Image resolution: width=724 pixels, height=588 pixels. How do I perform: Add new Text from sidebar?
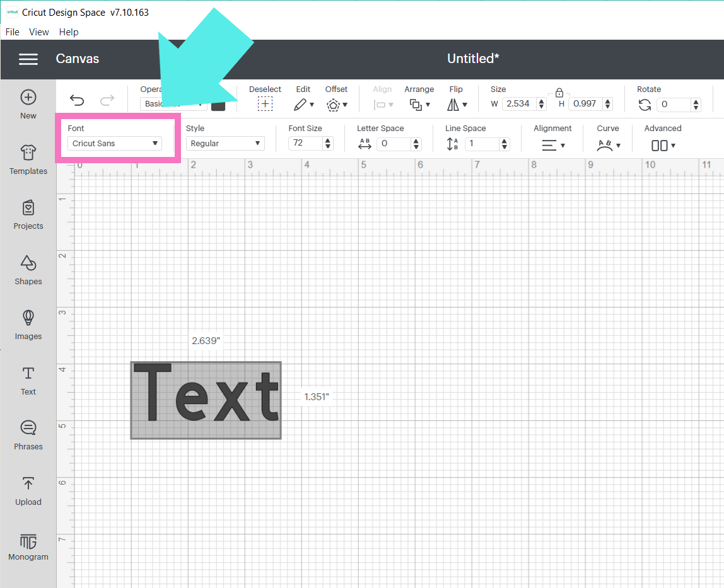(28, 380)
